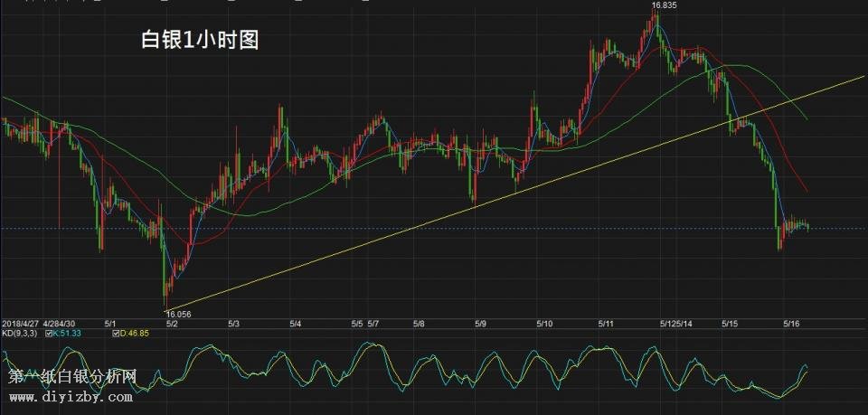This screenshot has height=415, width=868.
Task: Click the KD(9,3,3) indicator parameters label
Action: click(x=18, y=333)
